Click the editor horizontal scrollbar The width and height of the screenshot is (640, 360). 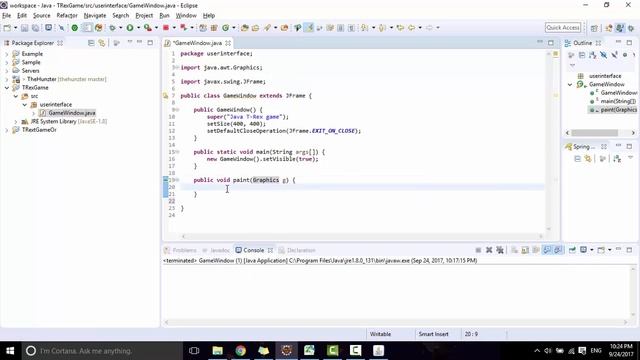[x=362, y=236]
